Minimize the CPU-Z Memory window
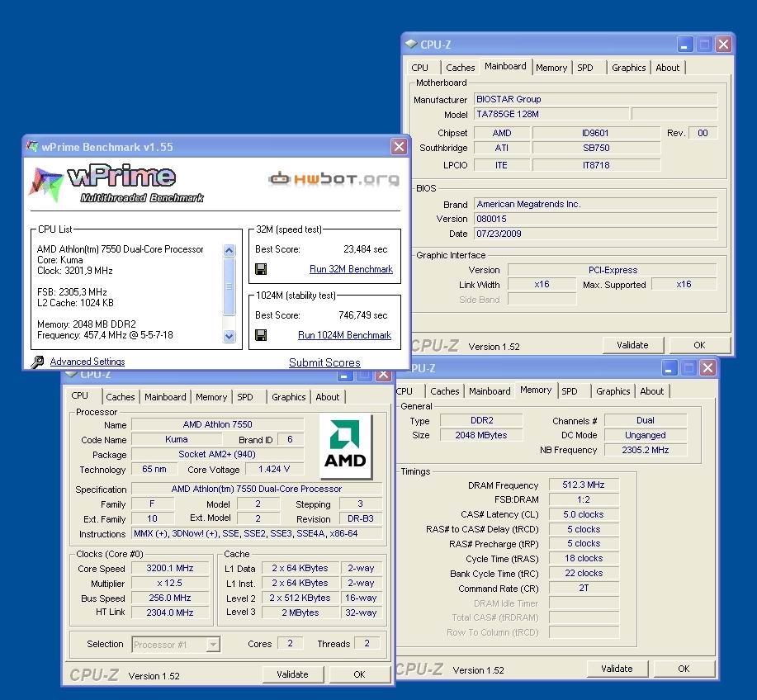The height and width of the screenshot is (700, 757). (668, 368)
